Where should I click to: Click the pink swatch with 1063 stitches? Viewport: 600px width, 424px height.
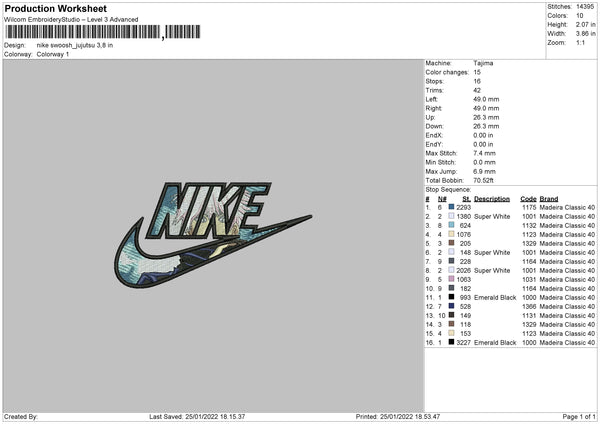(451, 279)
